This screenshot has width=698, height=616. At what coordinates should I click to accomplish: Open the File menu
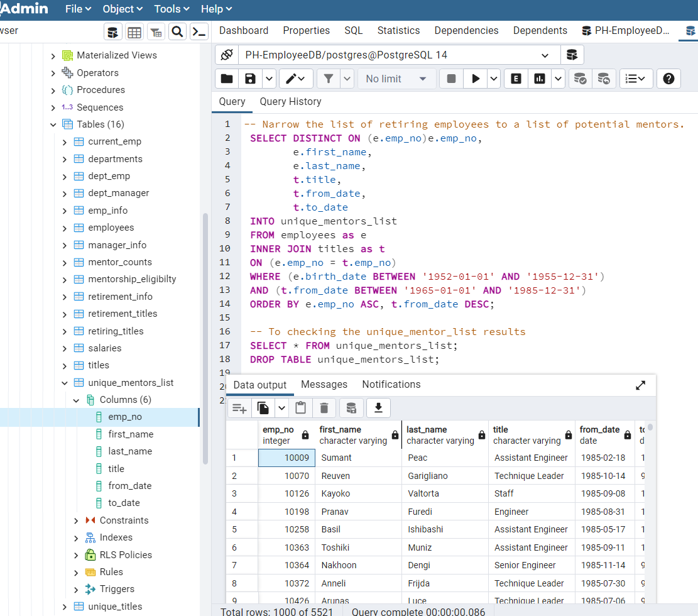click(79, 9)
